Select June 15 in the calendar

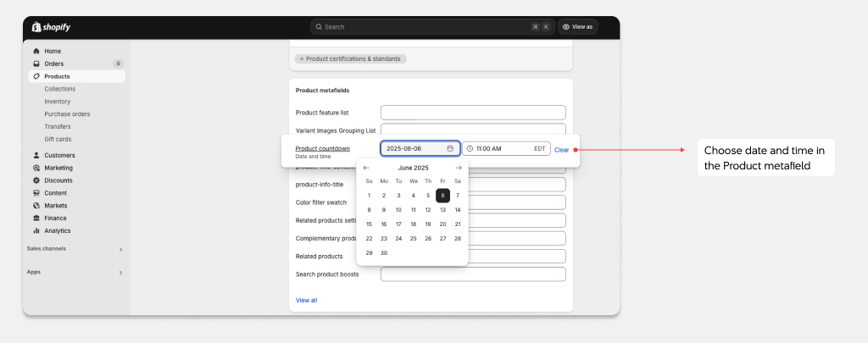tap(369, 224)
